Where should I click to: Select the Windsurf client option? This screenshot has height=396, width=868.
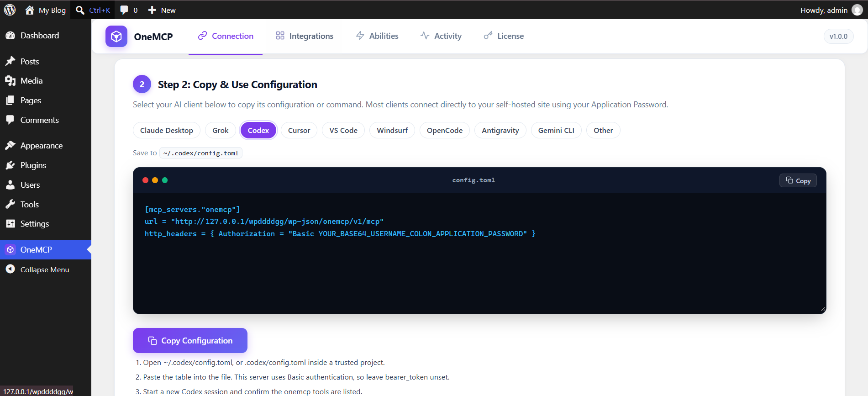[392, 130]
